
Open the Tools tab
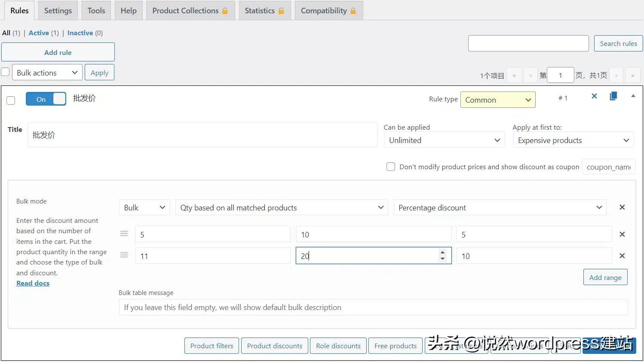tap(96, 10)
